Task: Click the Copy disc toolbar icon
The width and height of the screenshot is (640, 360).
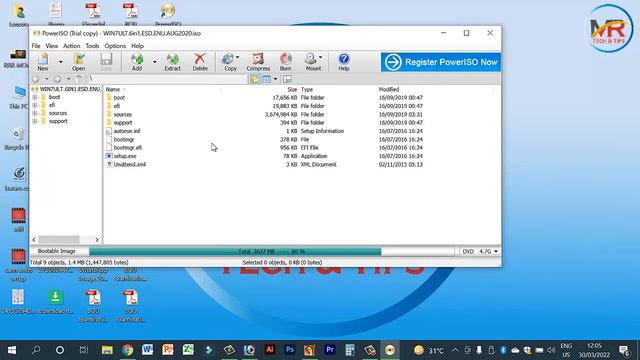Action: tap(229, 62)
